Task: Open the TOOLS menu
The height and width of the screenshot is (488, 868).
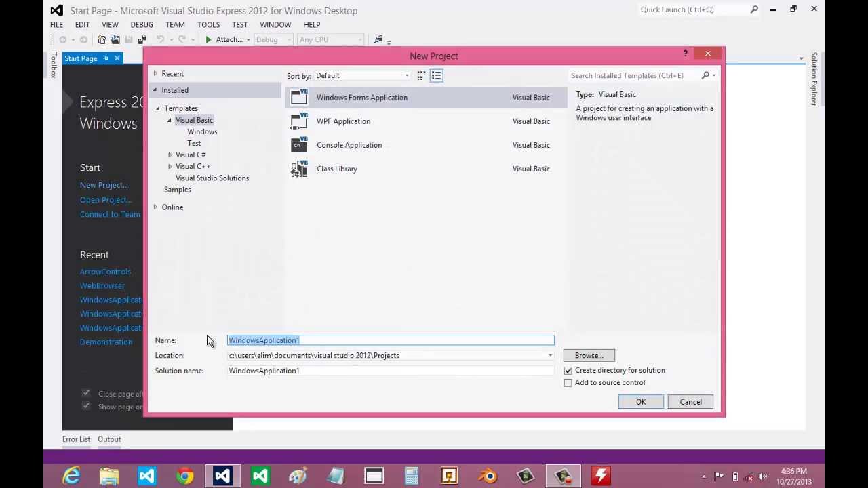Action: tap(208, 24)
